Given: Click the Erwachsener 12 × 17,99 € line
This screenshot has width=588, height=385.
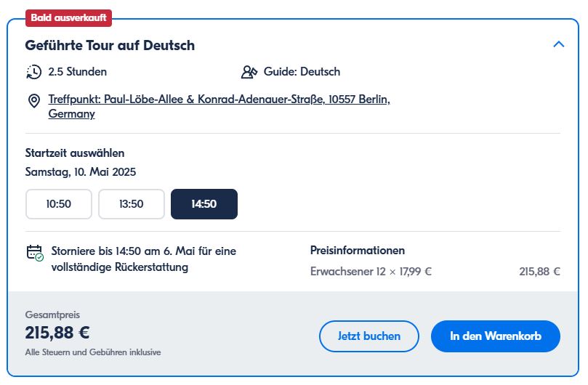Looking at the screenshot, I should pyautogui.click(x=371, y=272).
